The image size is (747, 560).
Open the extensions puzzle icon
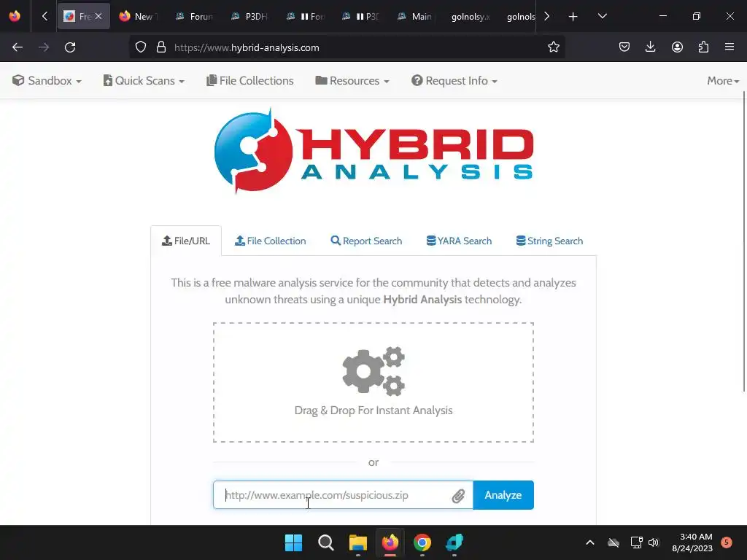coord(703,47)
